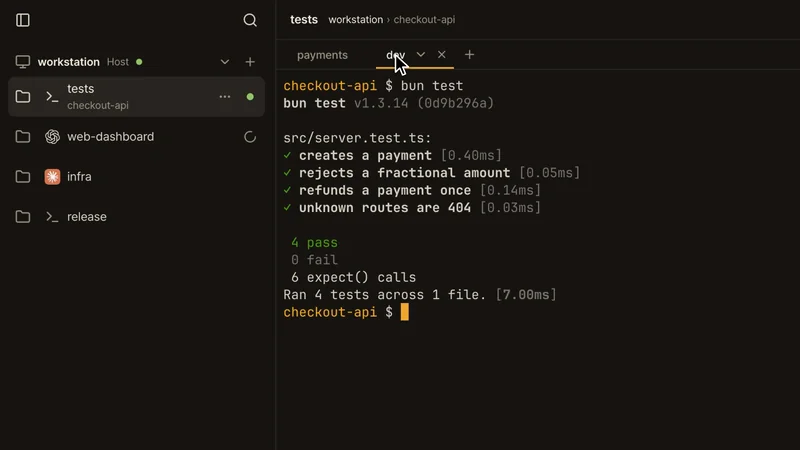Click the tests title in header
This screenshot has height=450, width=800.
(304, 19)
